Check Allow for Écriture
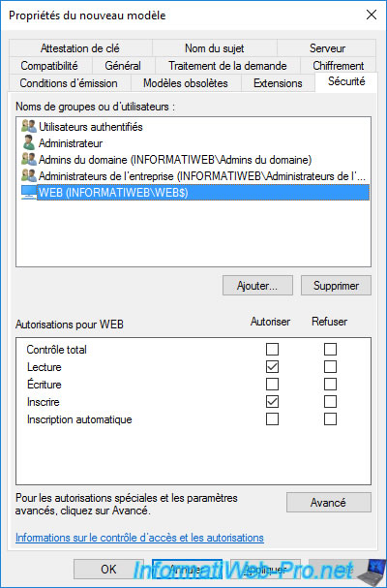Image resolution: width=387 pixels, height=588 pixels. (273, 384)
